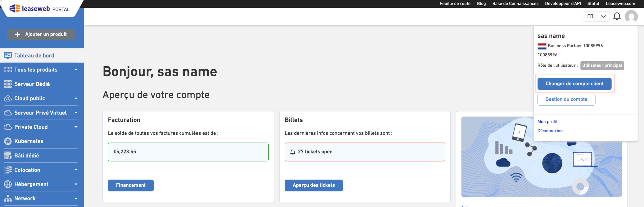Click the Financement button
This screenshot has width=644, height=207.
pos(131,185)
